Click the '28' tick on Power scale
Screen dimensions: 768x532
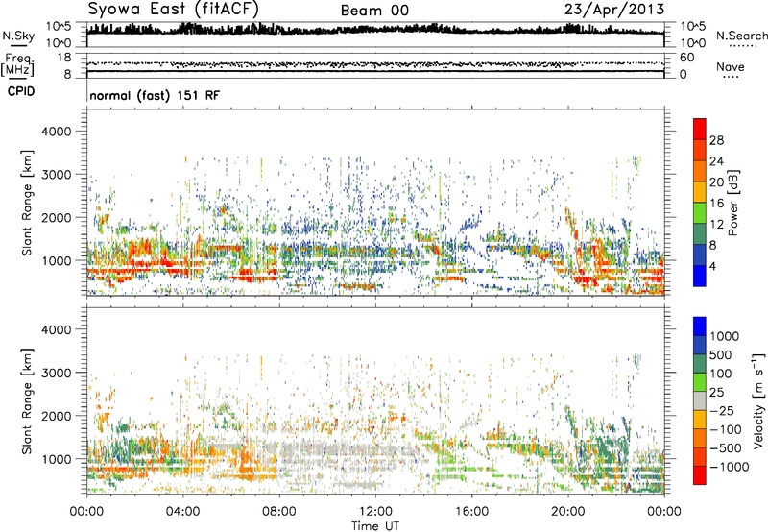(716, 140)
